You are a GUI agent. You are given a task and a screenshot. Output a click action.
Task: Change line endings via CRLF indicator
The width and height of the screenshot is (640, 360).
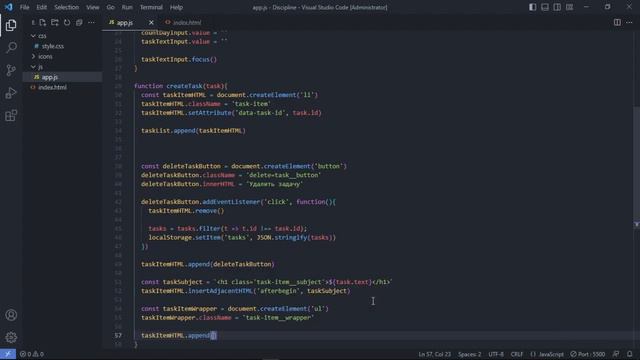517,354
